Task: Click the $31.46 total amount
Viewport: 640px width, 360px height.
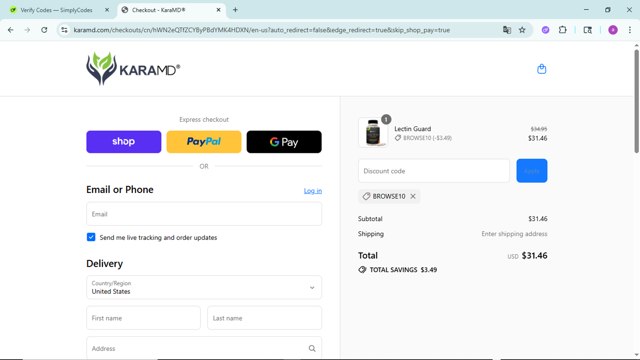Action: pos(534,256)
